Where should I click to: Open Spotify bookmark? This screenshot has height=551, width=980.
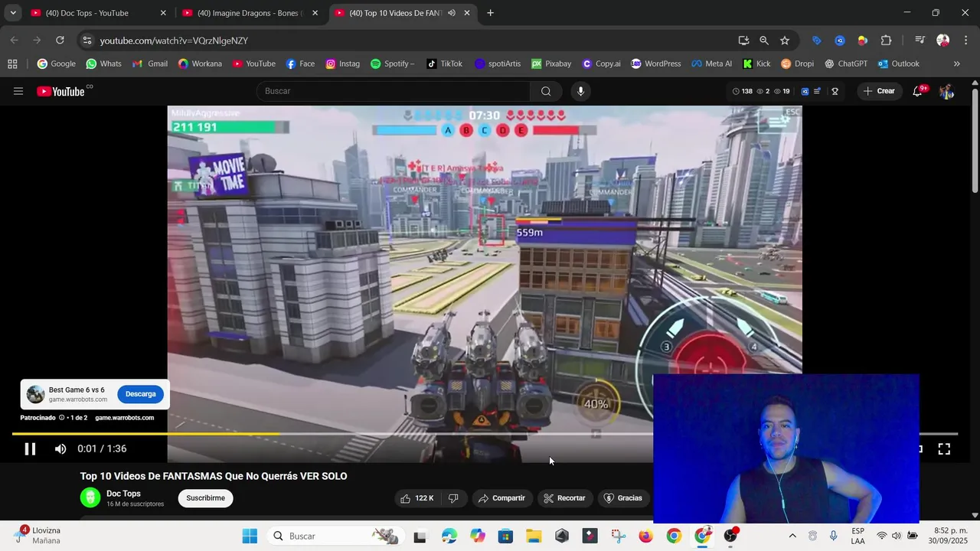(393, 64)
